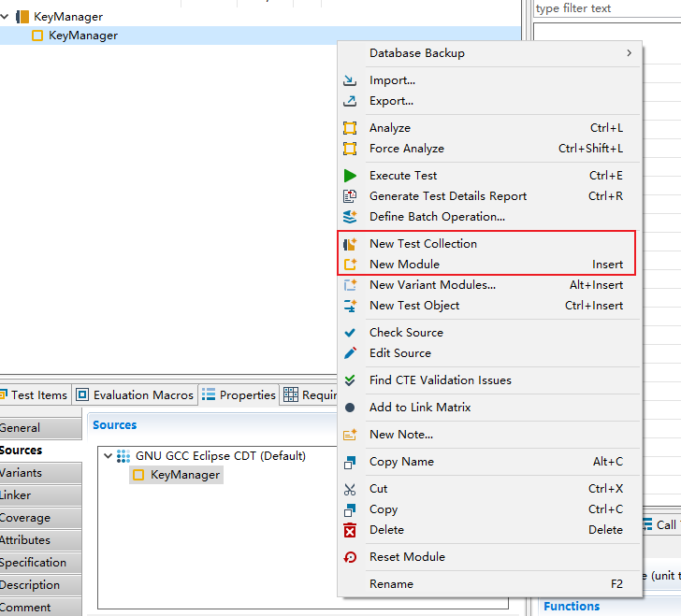Screen dimensions: 681x616
Task: Open the Specification properties section
Action: pos(41,563)
